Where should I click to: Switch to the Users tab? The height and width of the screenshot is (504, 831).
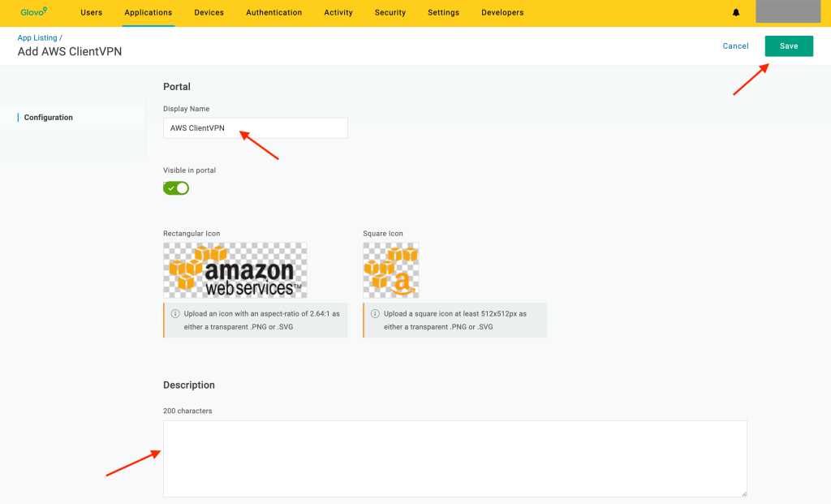91,12
